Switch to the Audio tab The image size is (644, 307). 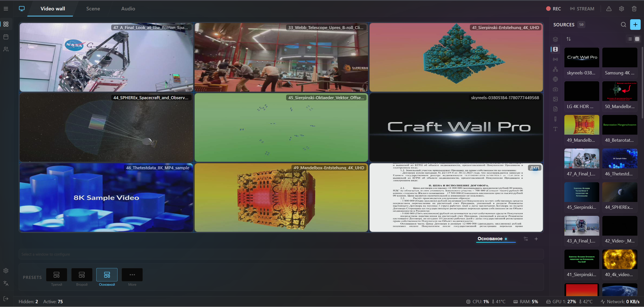(128, 9)
